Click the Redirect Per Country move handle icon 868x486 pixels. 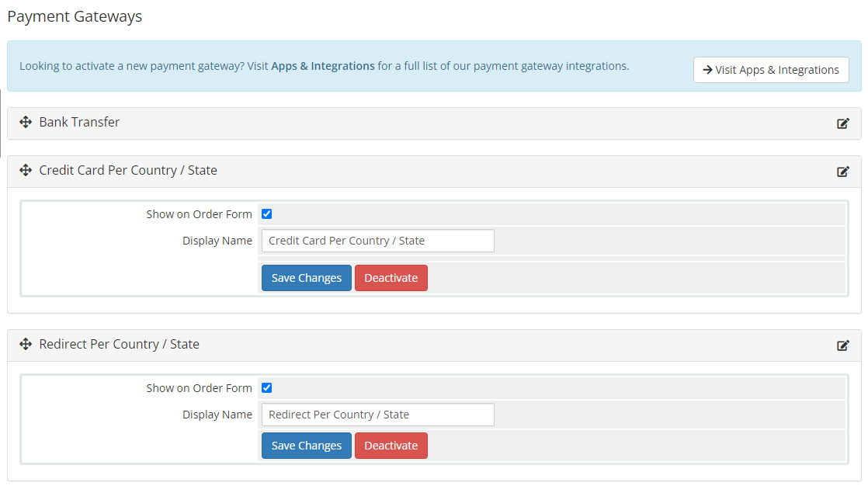pyautogui.click(x=26, y=344)
